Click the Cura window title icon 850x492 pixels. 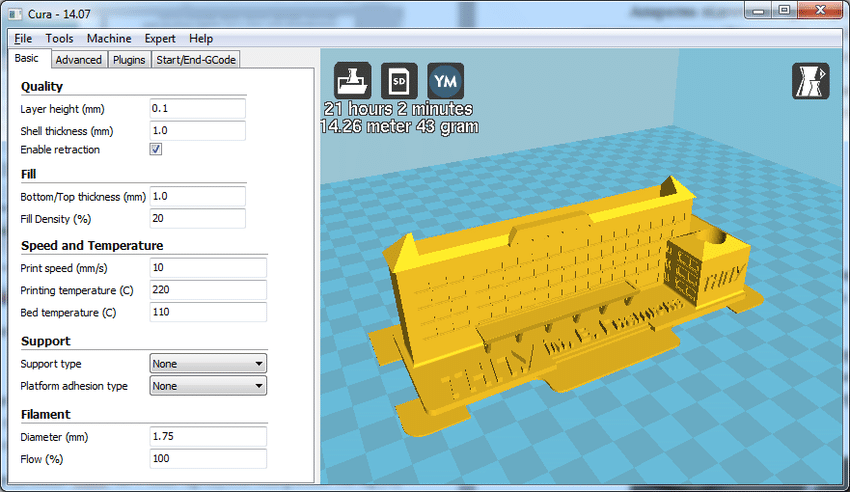[x=15, y=14]
